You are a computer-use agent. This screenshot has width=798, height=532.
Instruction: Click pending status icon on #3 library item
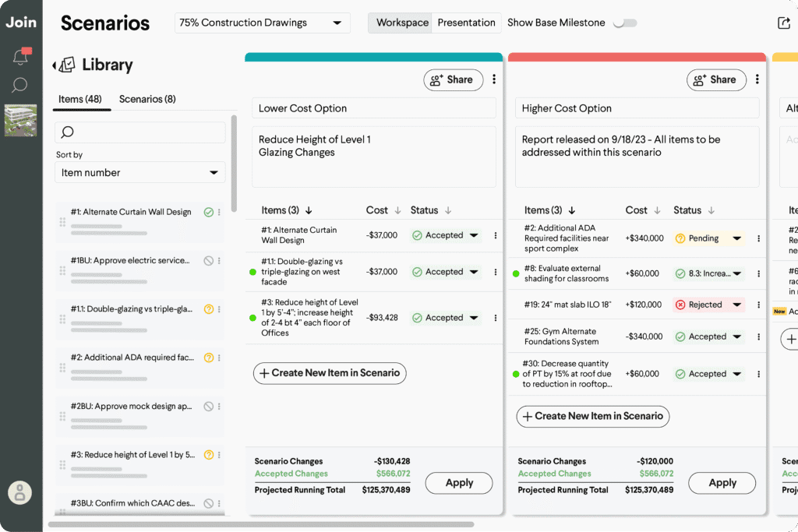click(x=209, y=455)
